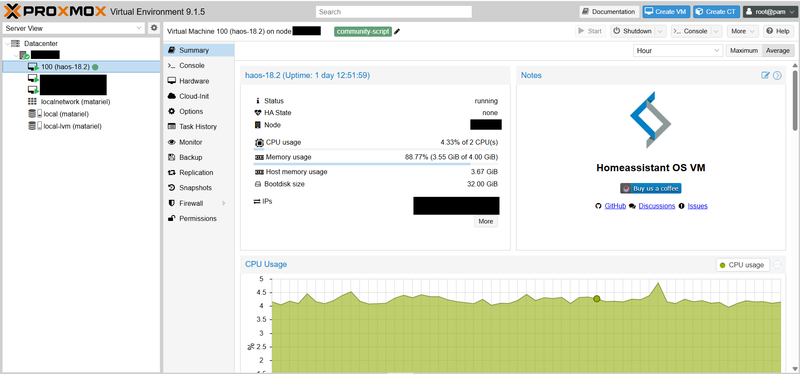Click the Datacenter server icon
Viewport: 800px width, 374px height.
(15, 44)
